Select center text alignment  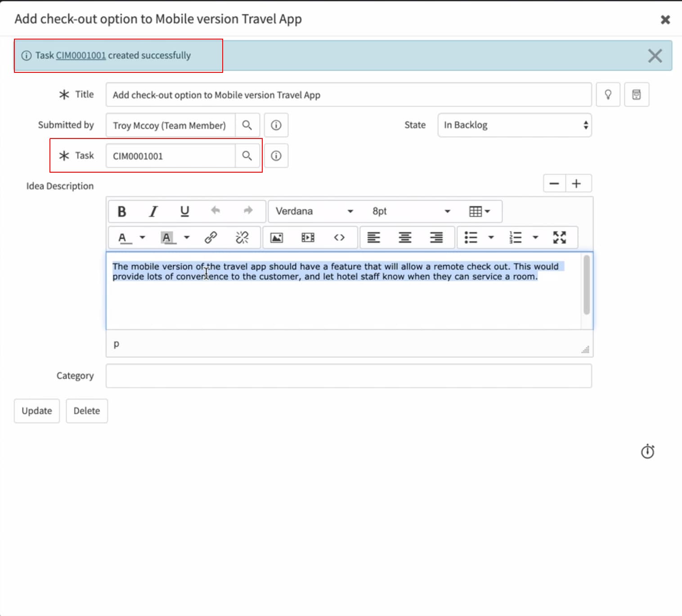click(x=405, y=237)
